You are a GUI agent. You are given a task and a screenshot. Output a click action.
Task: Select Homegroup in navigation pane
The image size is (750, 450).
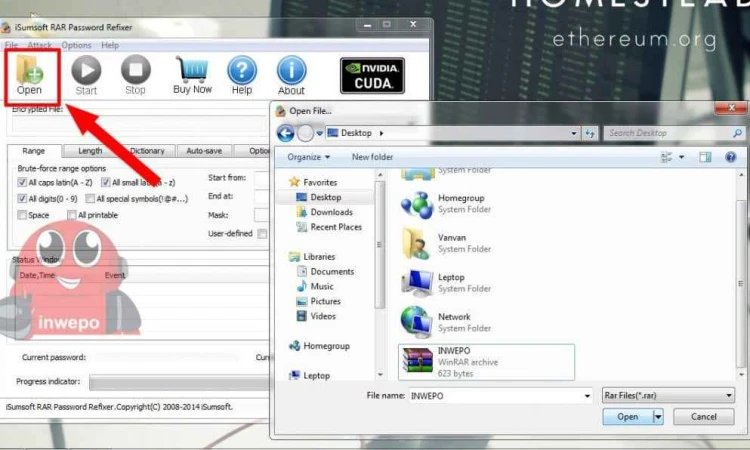point(326,346)
